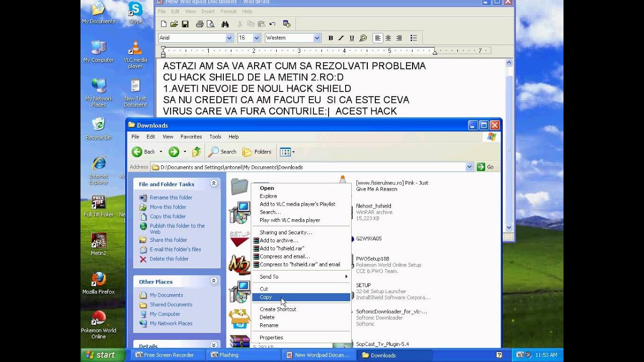Click Rename this folder link
The height and width of the screenshot is (362, 644).
click(171, 198)
